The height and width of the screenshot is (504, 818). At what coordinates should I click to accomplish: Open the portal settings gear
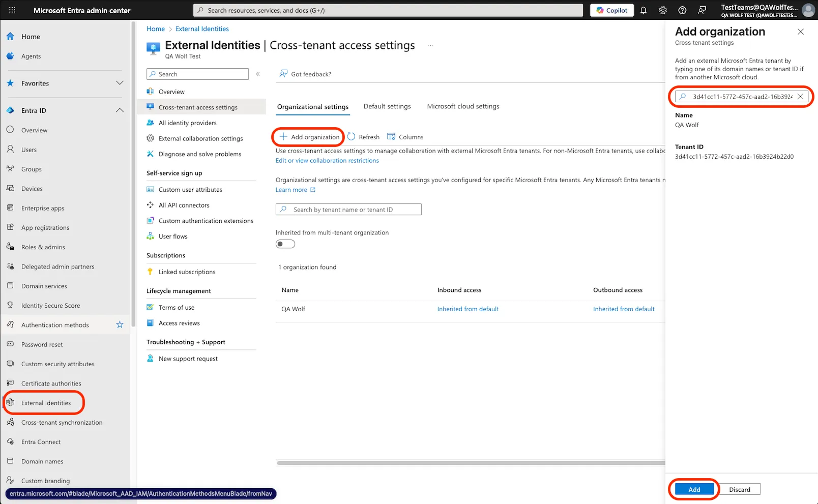click(663, 10)
